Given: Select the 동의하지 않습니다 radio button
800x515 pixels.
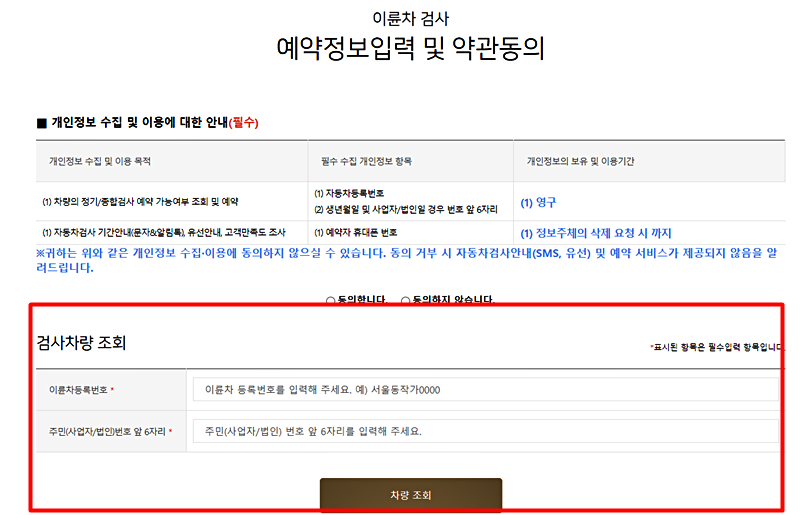Looking at the screenshot, I should pyautogui.click(x=406, y=301).
